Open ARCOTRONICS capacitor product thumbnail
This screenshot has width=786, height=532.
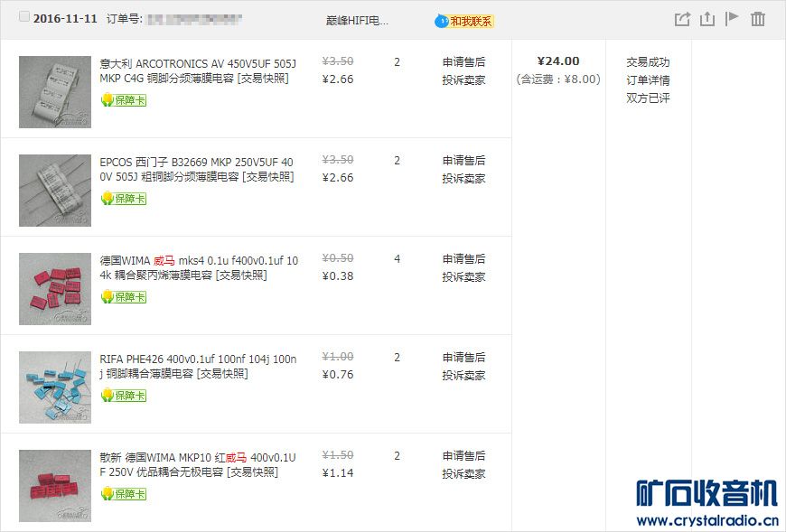pyautogui.click(x=55, y=91)
